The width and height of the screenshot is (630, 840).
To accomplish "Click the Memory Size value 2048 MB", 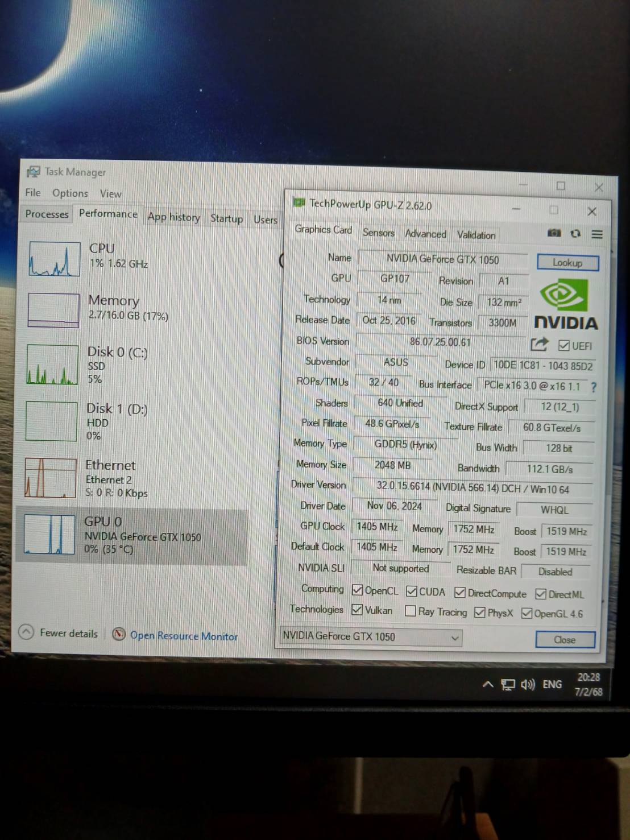I will [x=392, y=465].
